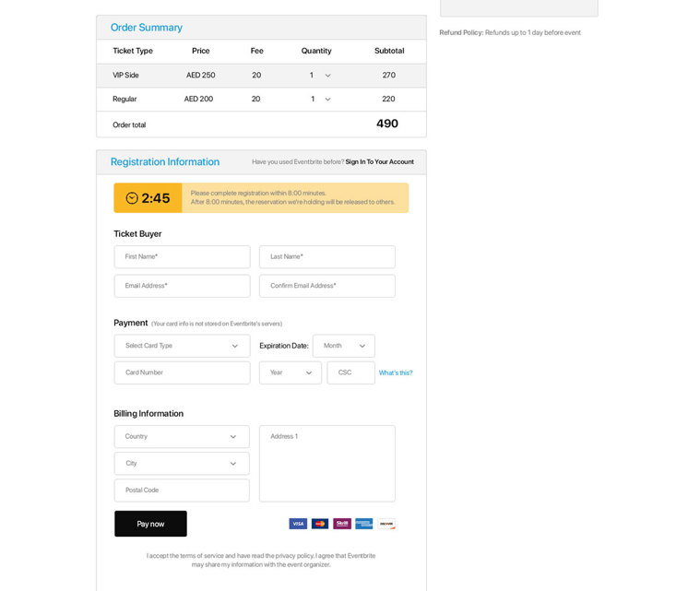Click the What's this? link
The width and height of the screenshot is (700, 591).
(396, 372)
